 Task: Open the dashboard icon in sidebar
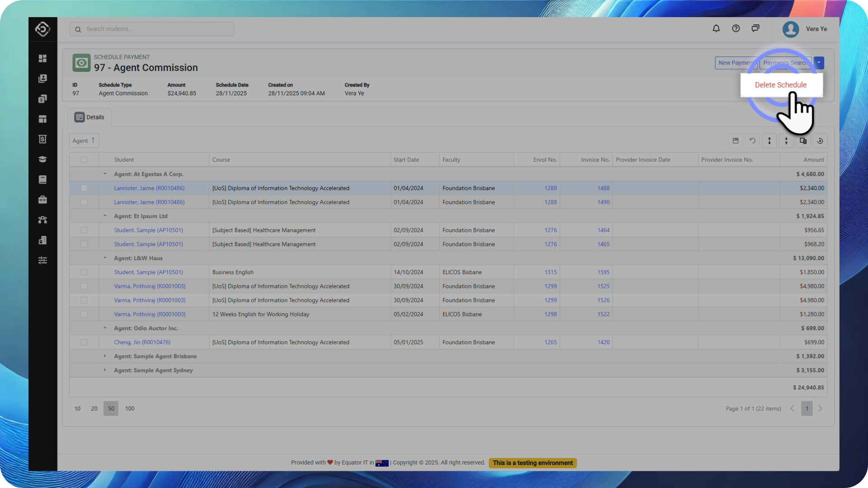pos(42,58)
